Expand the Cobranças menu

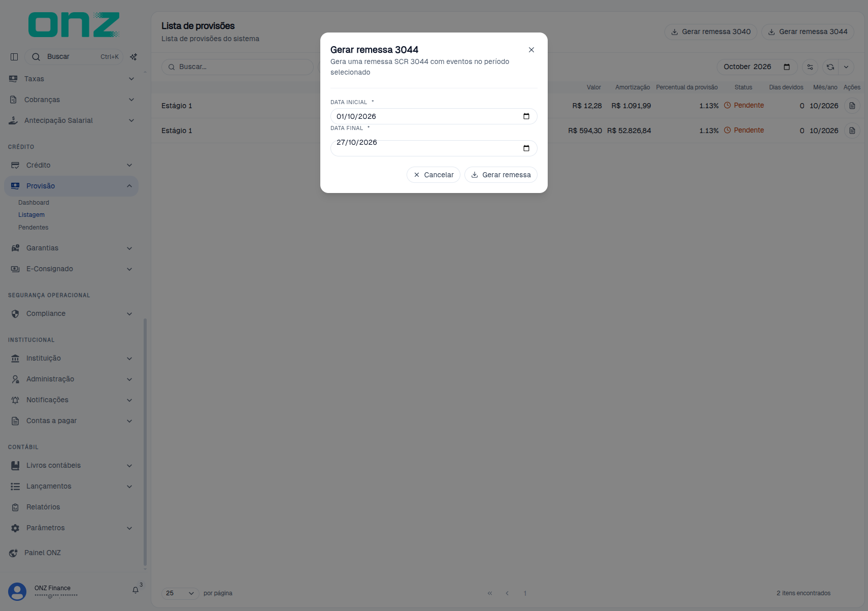[x=72, y=100]
